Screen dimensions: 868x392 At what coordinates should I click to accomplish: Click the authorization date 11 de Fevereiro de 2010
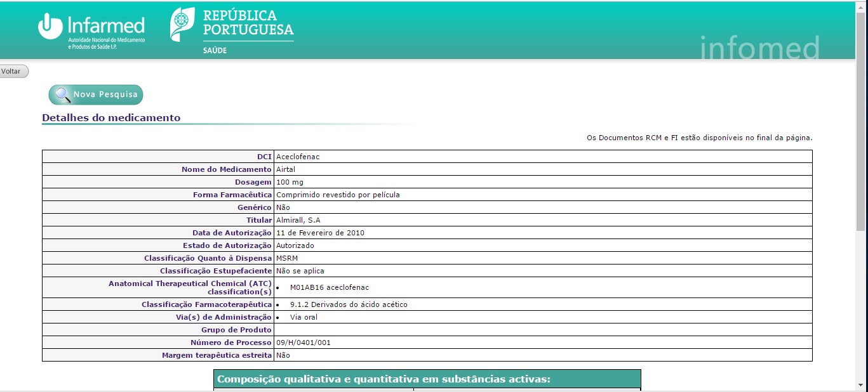click(320, 233)
